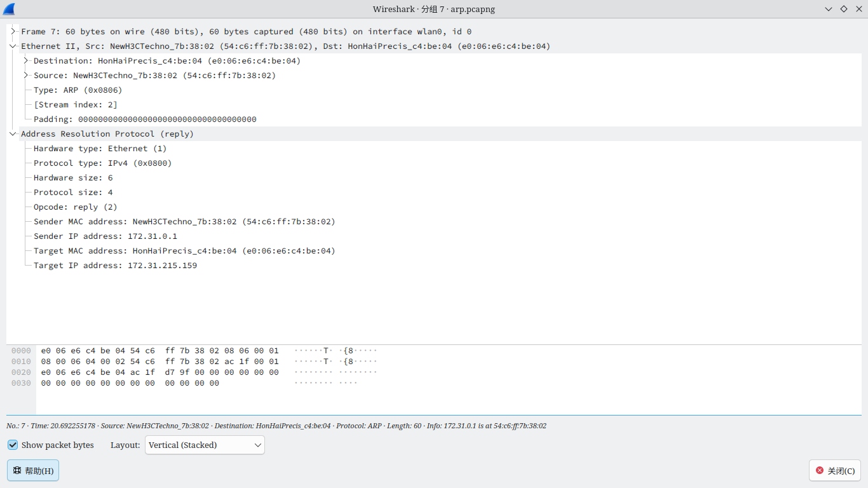This screenshot has height=488, width=868.
Task: Open the Layout dropdown menu
Action: (x=205, y=445)
